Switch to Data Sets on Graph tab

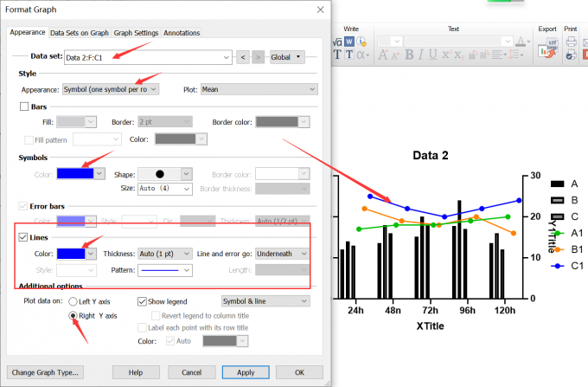[x=80, y=33]
